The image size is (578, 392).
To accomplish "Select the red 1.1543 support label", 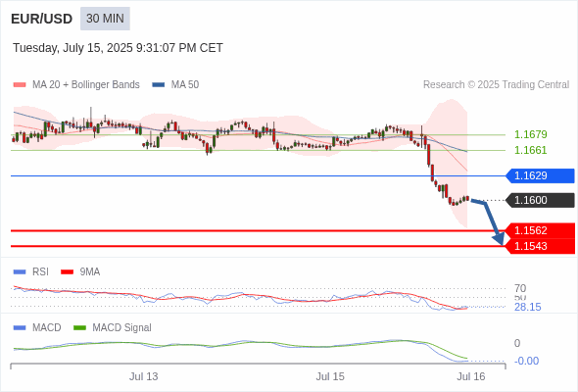I will pyautogui.click(x=540, y=246).
